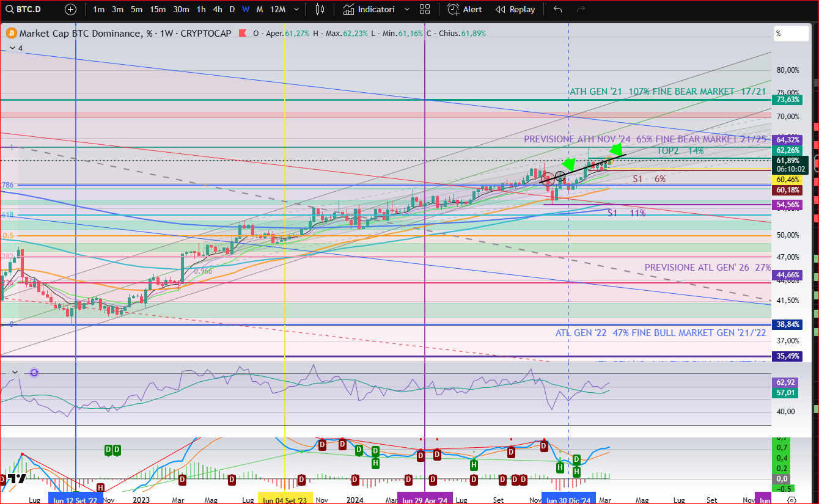The height and width of the screenshot is (504, 819).
Task: Open the indicator templates grid icon
Action: [x=425, y=9]
